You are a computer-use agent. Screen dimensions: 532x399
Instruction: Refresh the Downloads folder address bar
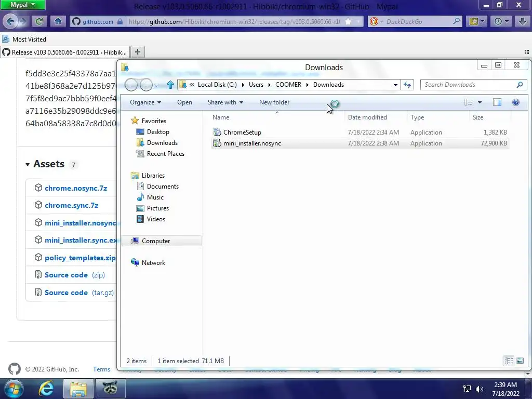[407, 85]
